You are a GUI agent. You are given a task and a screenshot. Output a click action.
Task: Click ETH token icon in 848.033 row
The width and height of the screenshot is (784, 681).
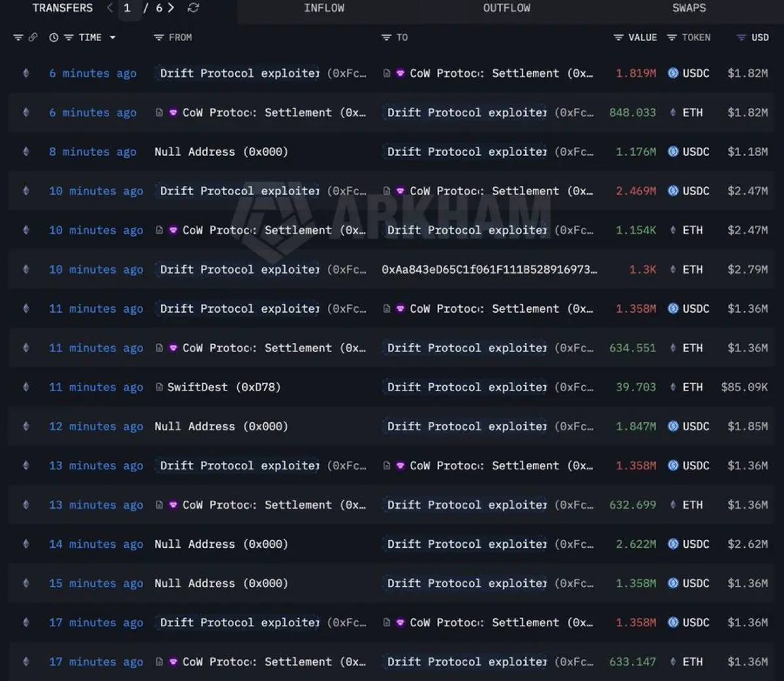pos(673,112)
